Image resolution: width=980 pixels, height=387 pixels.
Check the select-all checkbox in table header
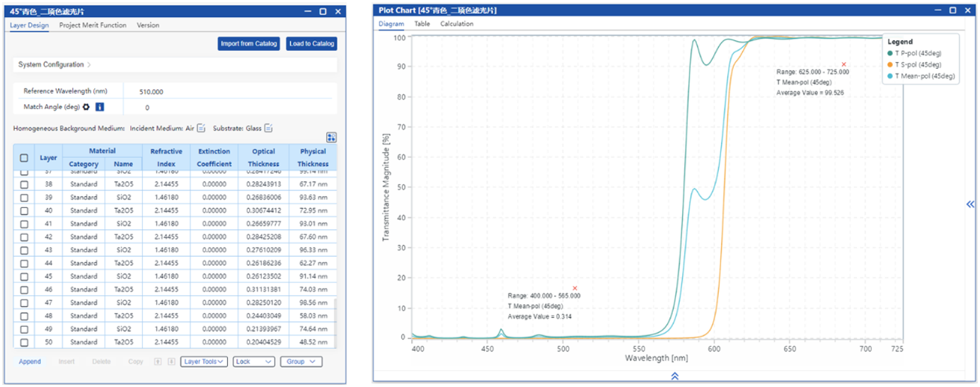(24, 158)
